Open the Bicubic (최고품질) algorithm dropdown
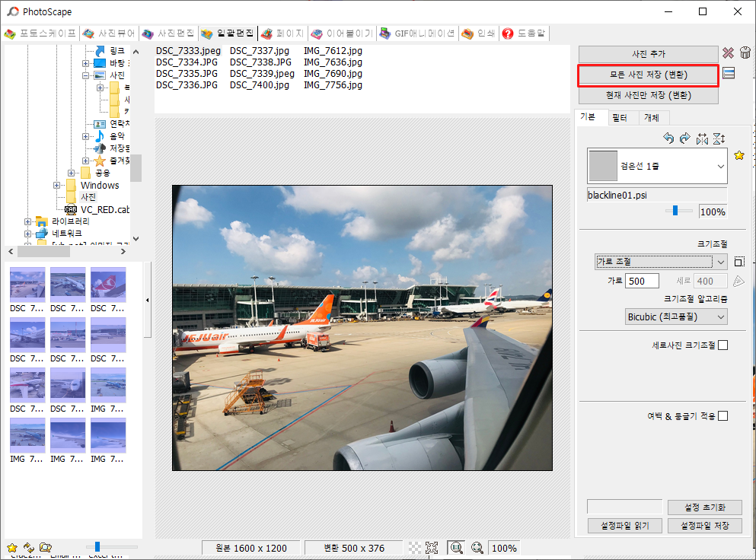Image resolution: width=756 pixels, height=560 pixels. (x=676, y=317)
